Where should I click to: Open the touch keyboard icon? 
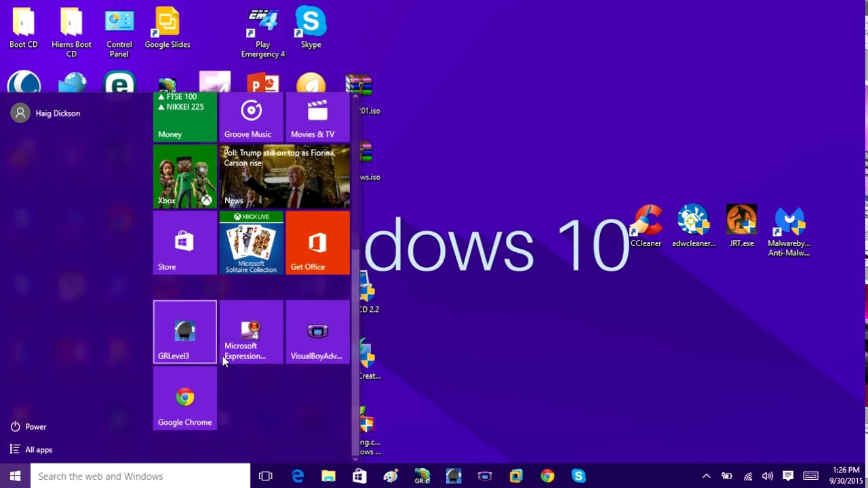(x=810, y=476)
